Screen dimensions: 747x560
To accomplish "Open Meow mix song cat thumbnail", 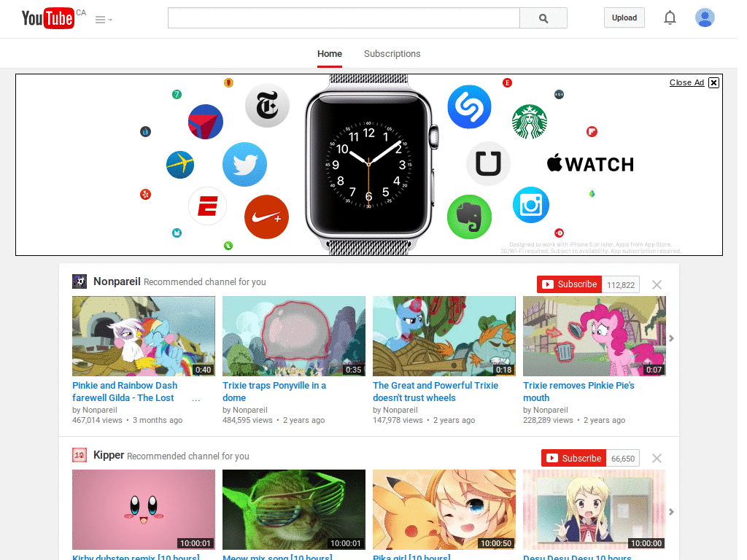I will point(294,510).
